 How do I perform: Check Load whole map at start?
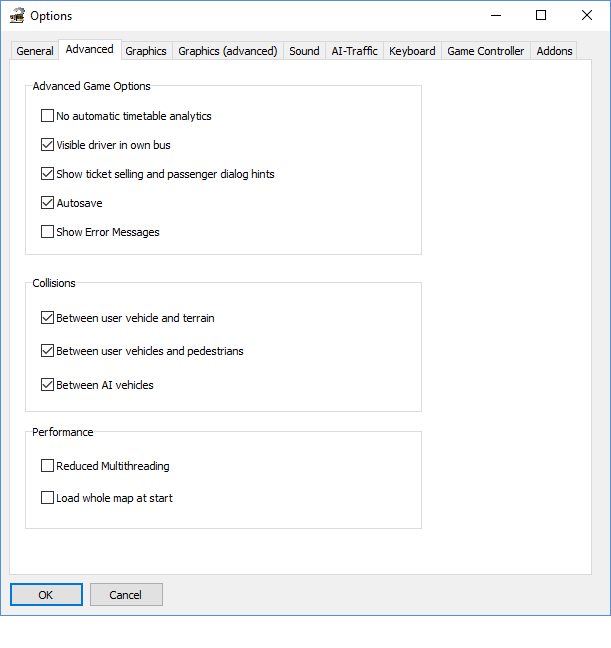coord(48,498)
